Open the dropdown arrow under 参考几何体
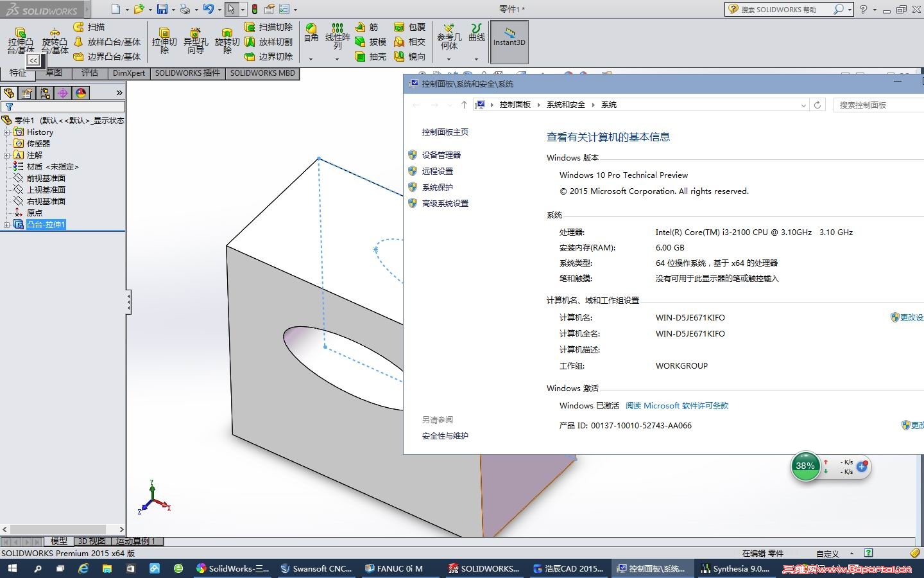 [x=449, y=59]
